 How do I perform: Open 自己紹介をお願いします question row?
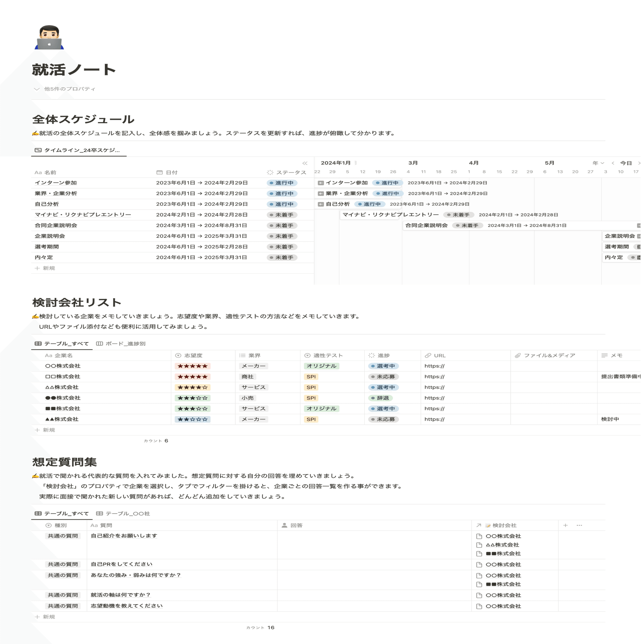(x=124, y=536)
